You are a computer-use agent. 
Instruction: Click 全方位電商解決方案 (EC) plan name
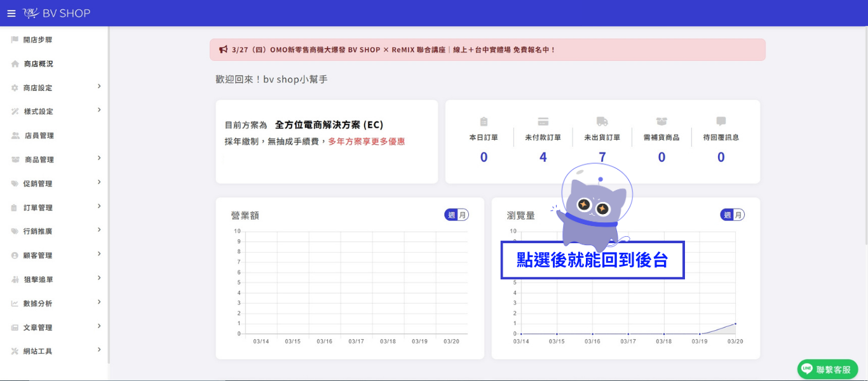pos(329,124)
